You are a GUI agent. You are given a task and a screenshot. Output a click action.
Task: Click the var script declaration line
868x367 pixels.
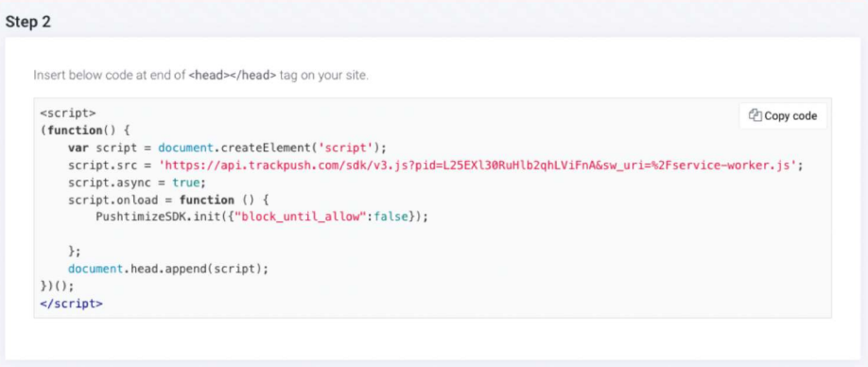tap(227, 148)
